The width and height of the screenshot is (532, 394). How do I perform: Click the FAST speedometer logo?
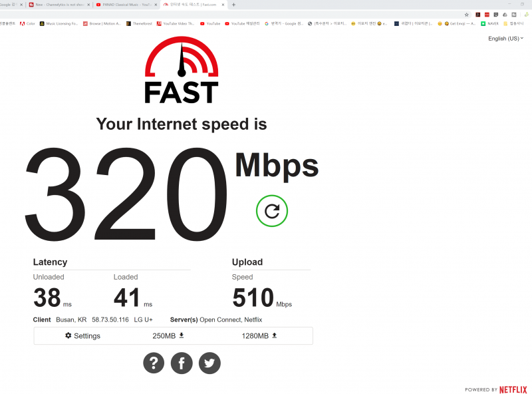(x=182, y=70)
